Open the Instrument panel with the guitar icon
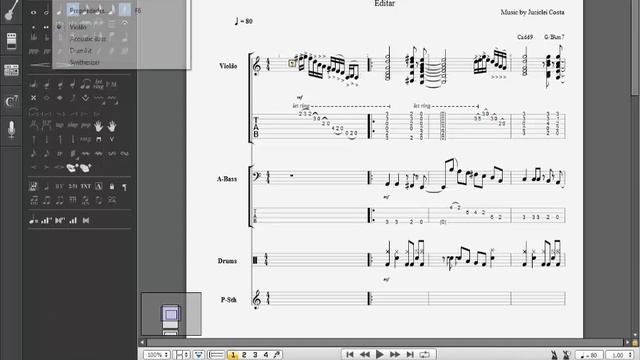640x360 pixels. coord(11,10)
